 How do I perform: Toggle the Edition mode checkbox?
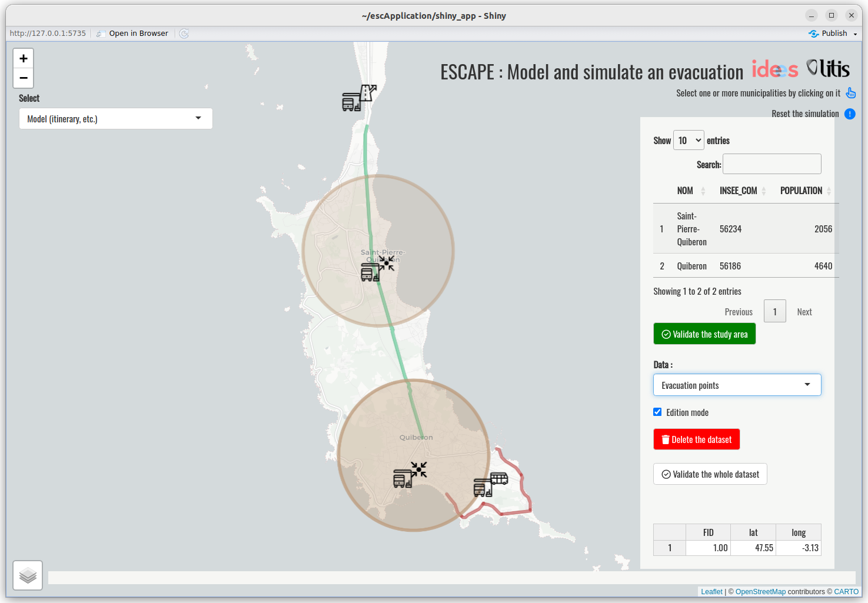coord(657,412)
